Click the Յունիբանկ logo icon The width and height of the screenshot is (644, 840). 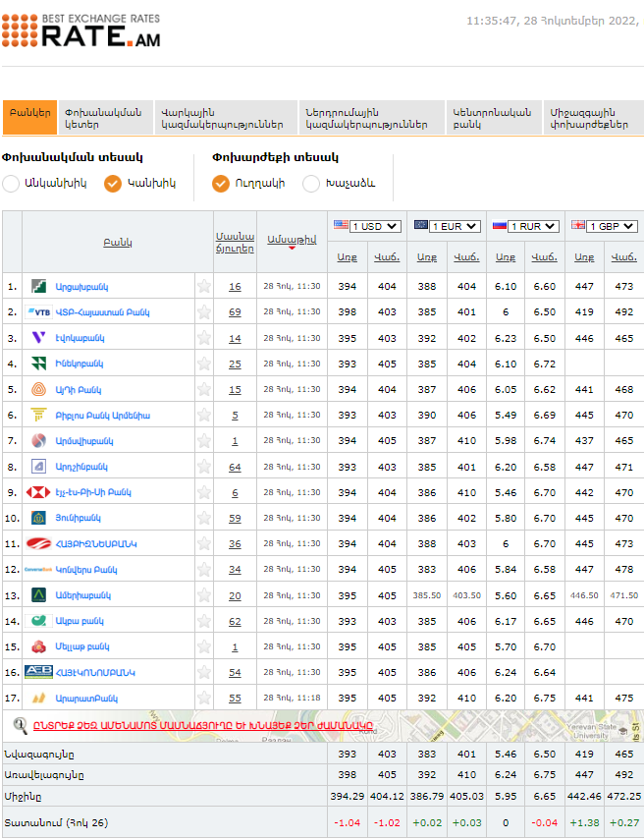[38, 518]
